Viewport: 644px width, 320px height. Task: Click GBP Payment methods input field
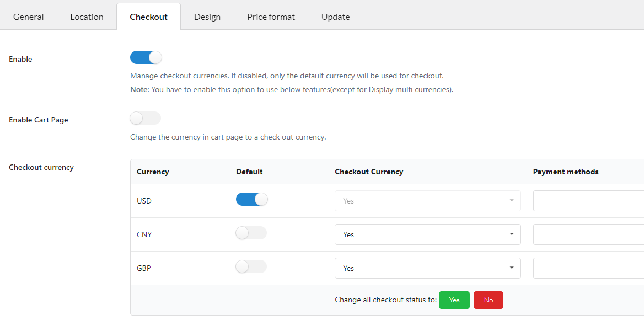click(x=588, y=268)
